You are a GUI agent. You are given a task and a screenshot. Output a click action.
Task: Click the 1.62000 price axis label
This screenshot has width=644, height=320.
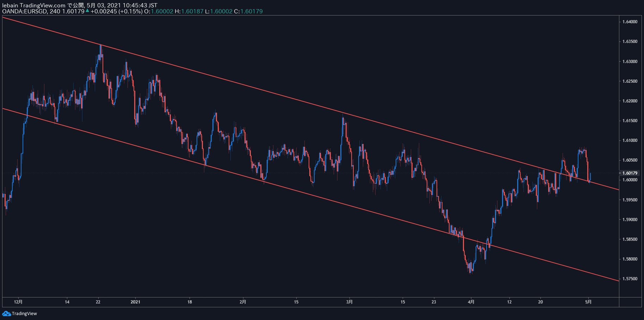point(630,101)
